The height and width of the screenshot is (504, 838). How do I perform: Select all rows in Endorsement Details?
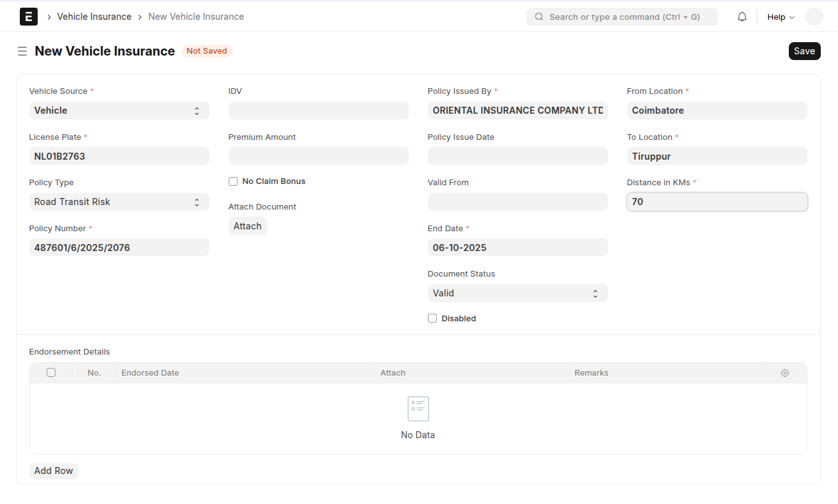[51, 372]
